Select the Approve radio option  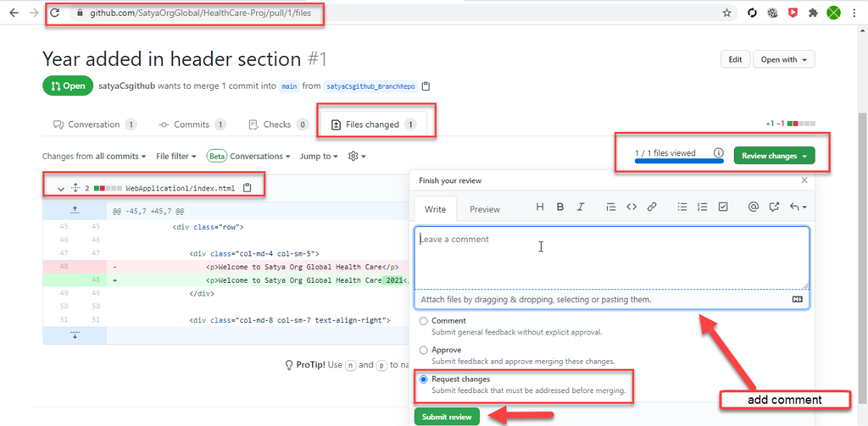click(424, 351)
